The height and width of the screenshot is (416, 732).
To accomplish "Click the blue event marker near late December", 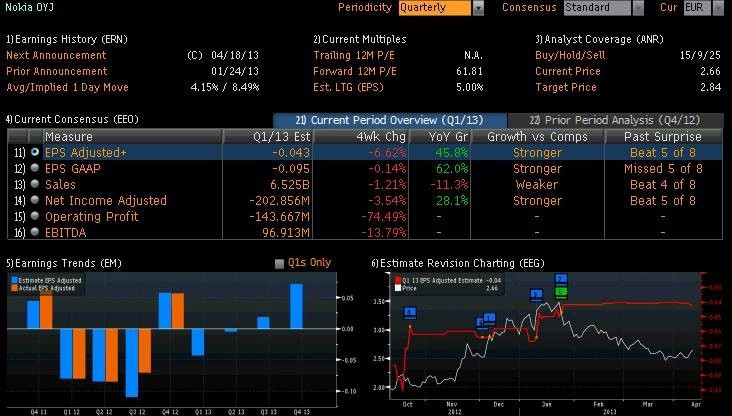I will (x=536, y=295).
